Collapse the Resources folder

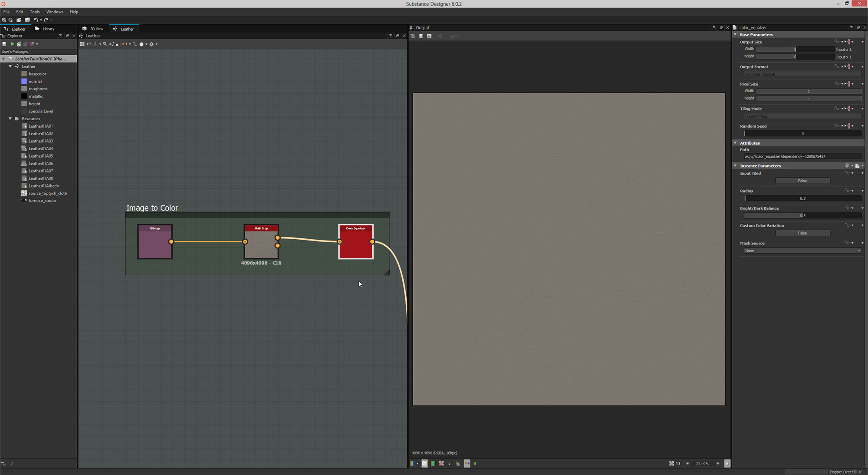(10, 119)
